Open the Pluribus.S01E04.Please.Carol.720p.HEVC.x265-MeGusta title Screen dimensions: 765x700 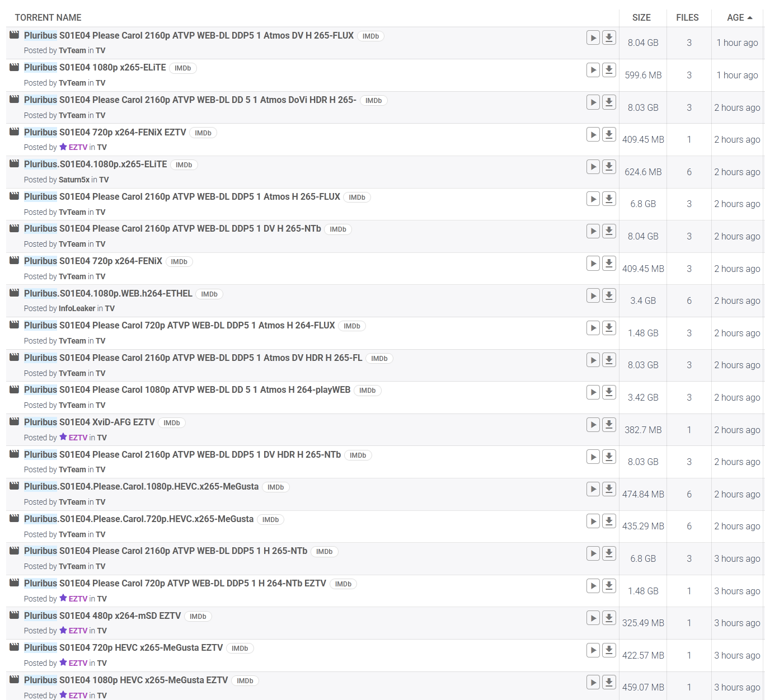(x=139, y=519)
